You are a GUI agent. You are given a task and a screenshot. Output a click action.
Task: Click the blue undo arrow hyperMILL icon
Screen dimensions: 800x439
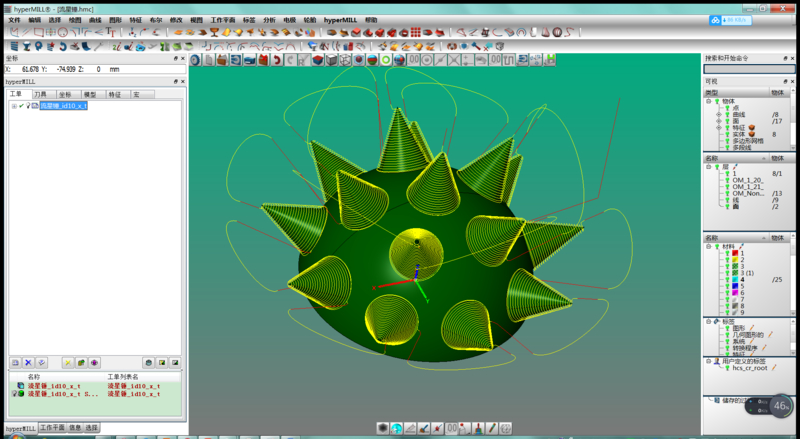point(63,46)
